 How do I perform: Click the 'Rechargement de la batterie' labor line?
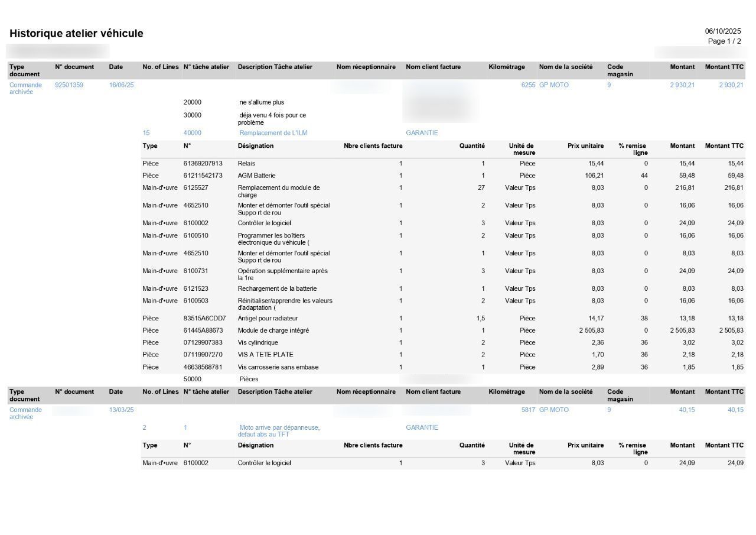[277, 289]
